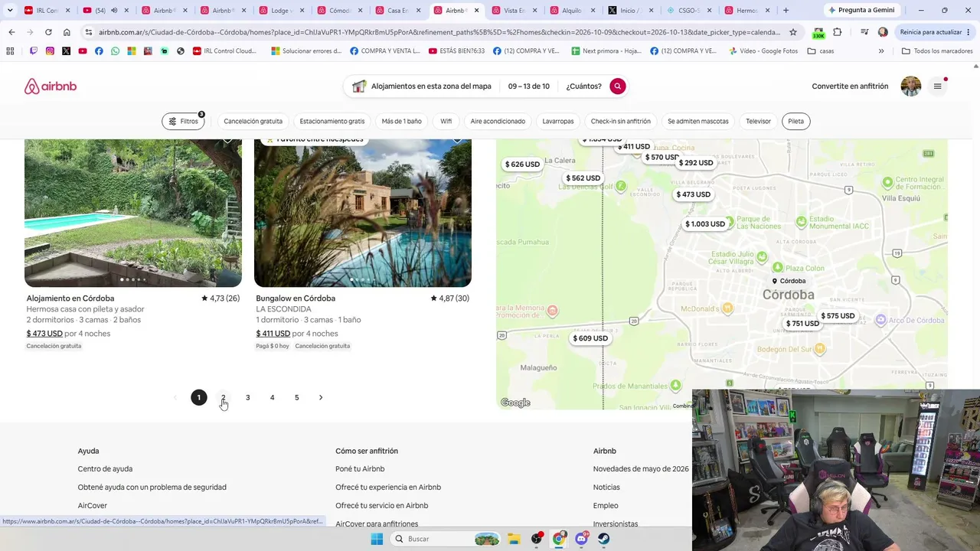Viewport: 980px width, 551px height.
Task: Enable the Más de 1 baño filter
Action: [402, 122]
